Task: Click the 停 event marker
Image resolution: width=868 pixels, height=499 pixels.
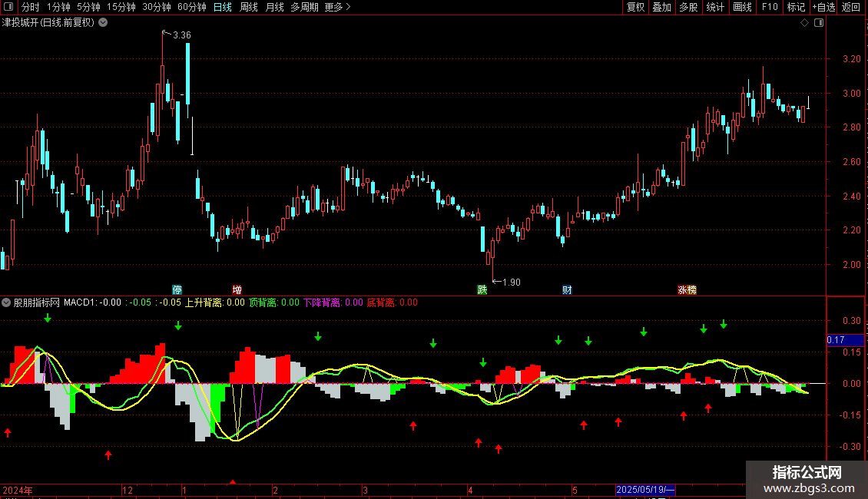Action: [x=177, y=290]
